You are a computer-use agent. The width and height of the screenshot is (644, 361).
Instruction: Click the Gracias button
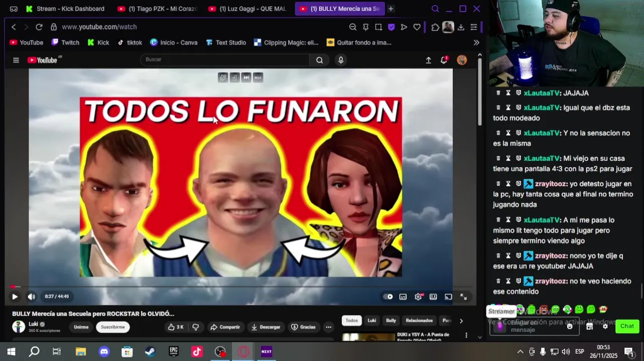point(303,327)
